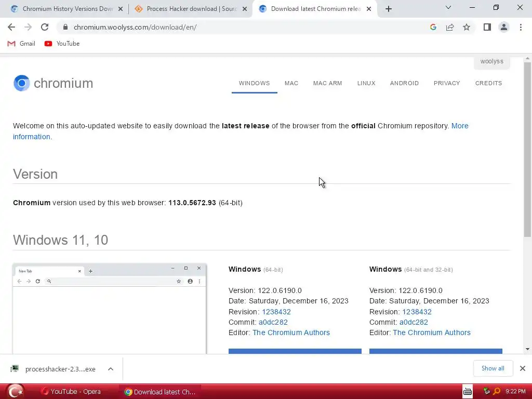Click blue download button under 64-bit and 32-bit

436,351
